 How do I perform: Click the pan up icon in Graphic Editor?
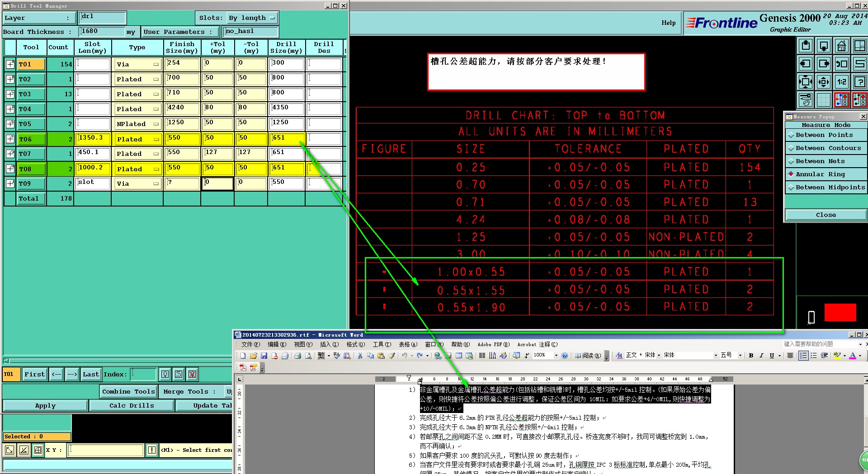[806, 46]
